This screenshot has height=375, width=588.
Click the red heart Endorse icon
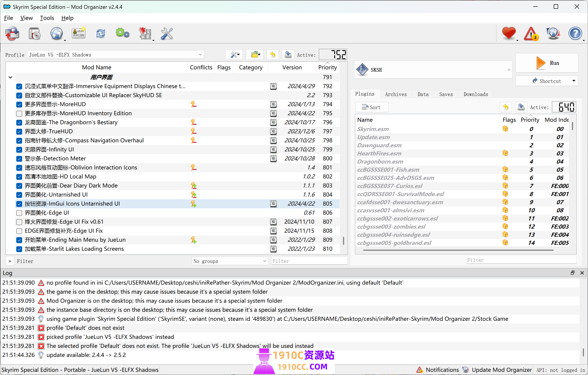509,33
